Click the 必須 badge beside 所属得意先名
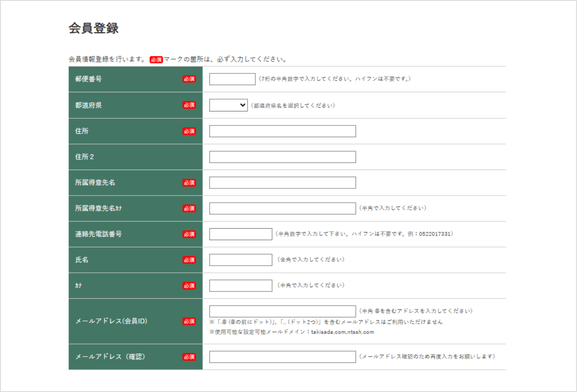 click(189, 183)
